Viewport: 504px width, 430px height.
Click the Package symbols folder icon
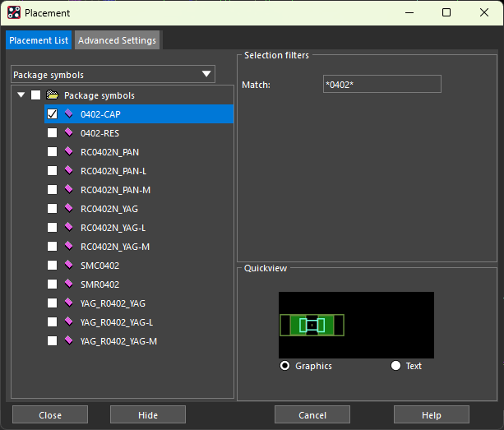tap(53, 95)
